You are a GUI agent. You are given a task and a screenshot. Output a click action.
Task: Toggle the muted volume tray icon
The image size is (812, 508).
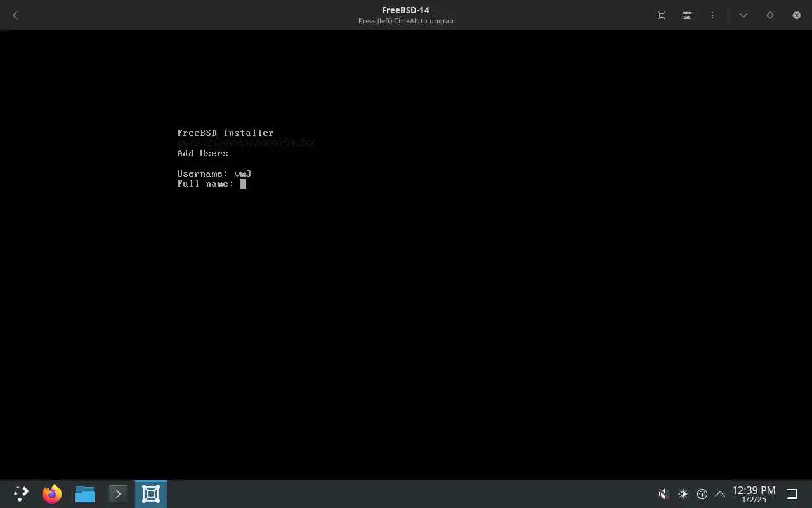click(664, 494)
